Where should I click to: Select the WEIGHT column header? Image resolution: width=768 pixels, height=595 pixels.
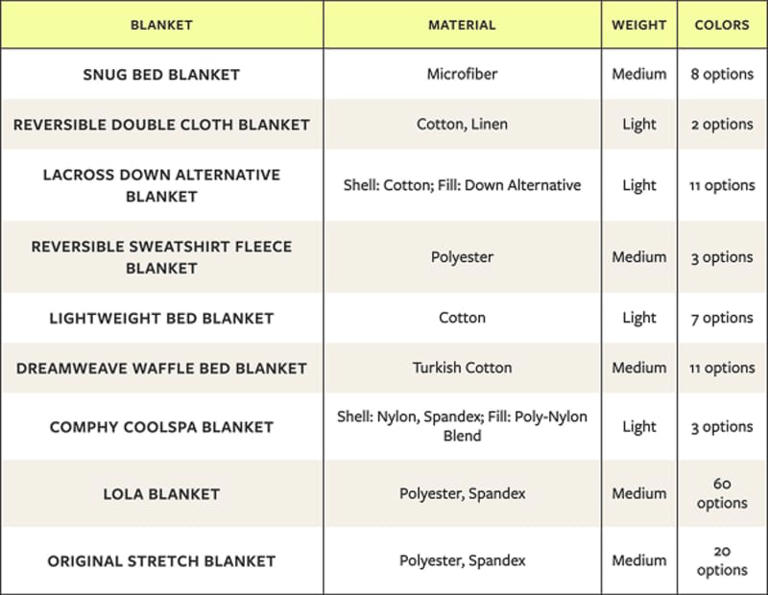tap(639, 25)
